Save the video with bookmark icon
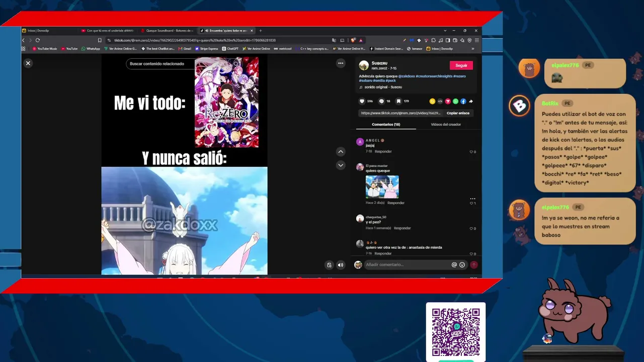 click(399, 101)
